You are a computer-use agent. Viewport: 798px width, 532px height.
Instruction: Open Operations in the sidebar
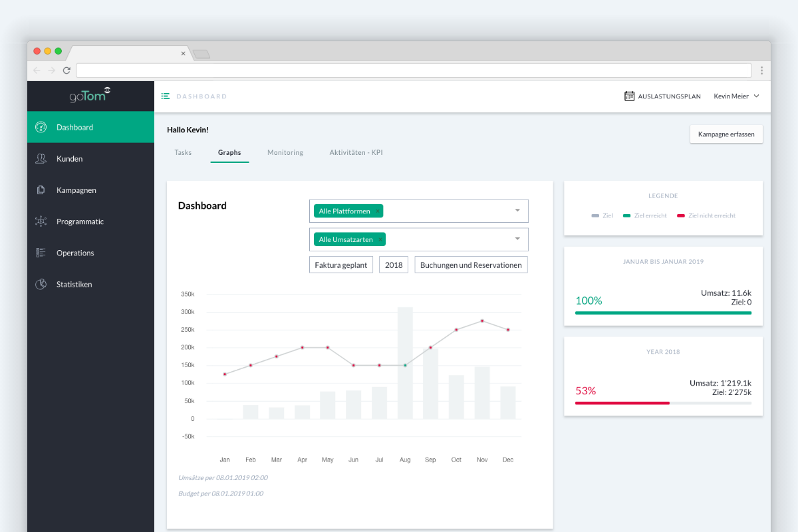tap(90, 253)
